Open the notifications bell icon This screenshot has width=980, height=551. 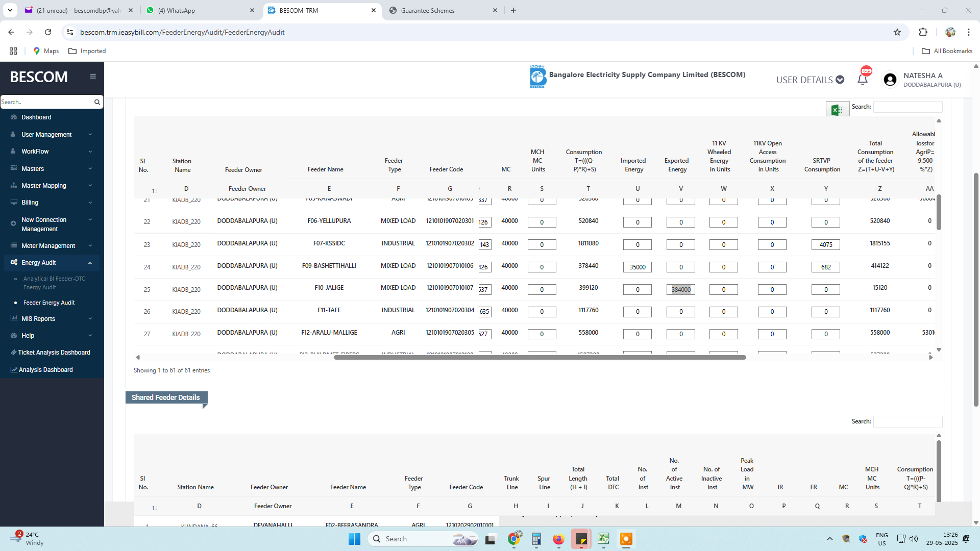pyautogui.click(x=863, y=80)
